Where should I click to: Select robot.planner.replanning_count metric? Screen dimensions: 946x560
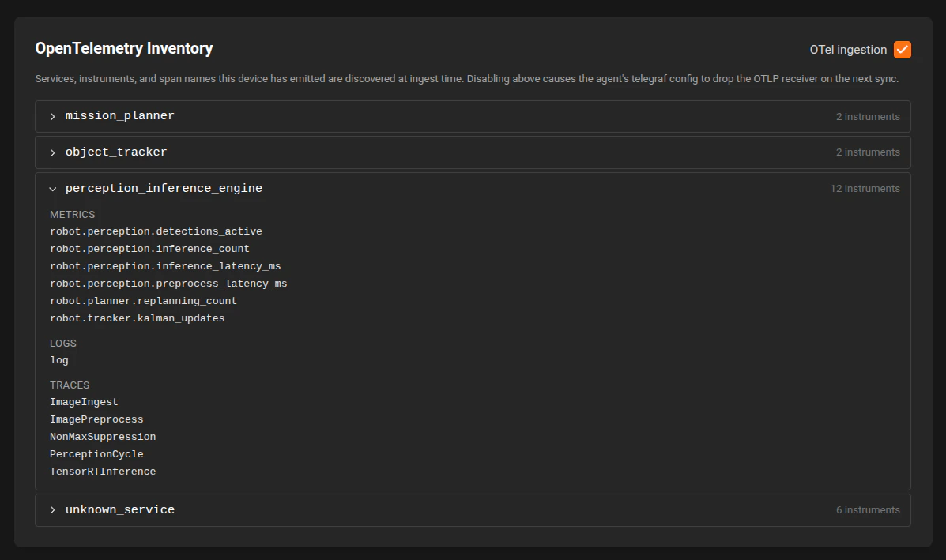tap(143, 301)
